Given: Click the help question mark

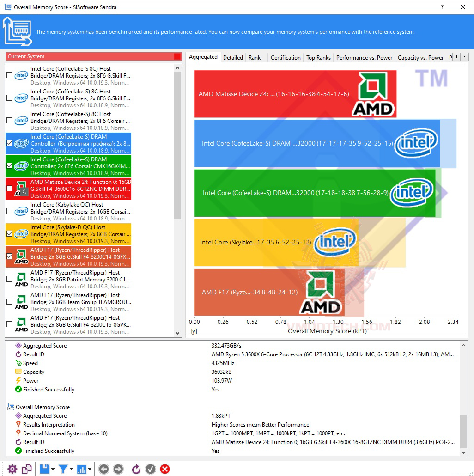Looking at the screenshot, I should click(x=442, y=7).
